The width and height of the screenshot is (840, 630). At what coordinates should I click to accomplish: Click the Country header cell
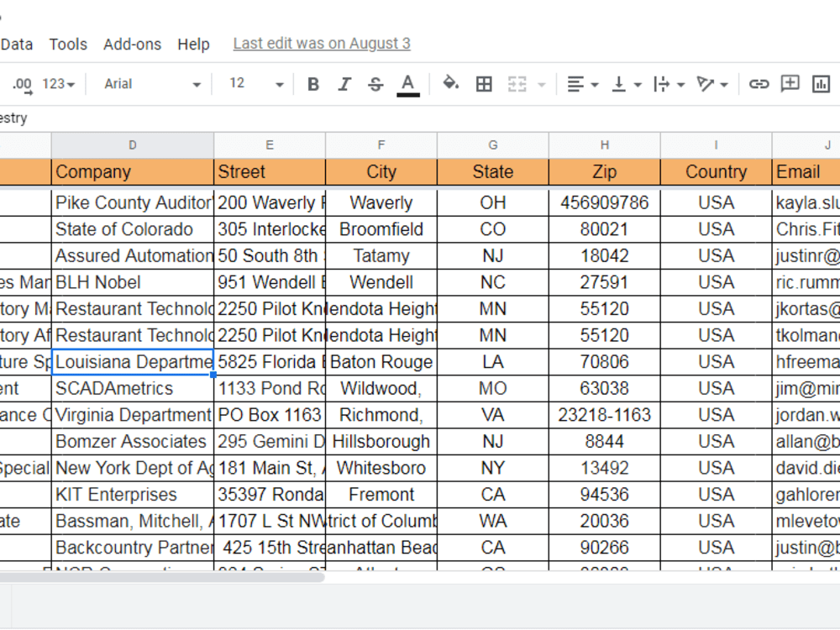pos(717,172)
